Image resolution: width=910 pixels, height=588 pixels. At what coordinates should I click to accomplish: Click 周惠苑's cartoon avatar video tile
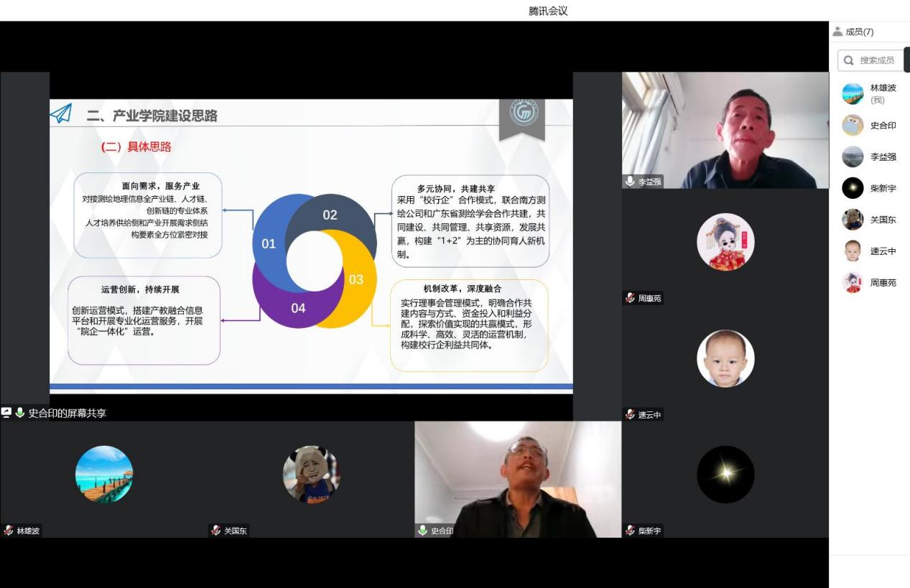(x=725, y=243)
